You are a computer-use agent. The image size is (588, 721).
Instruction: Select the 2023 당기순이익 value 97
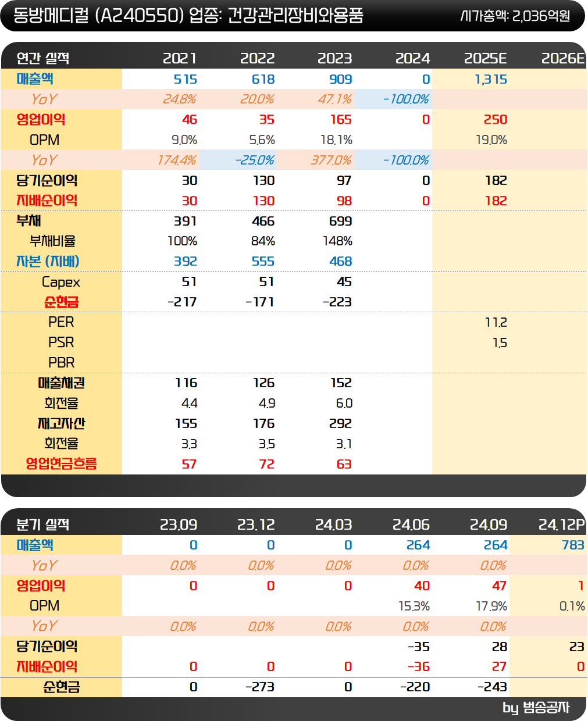(x=344, y=181)
